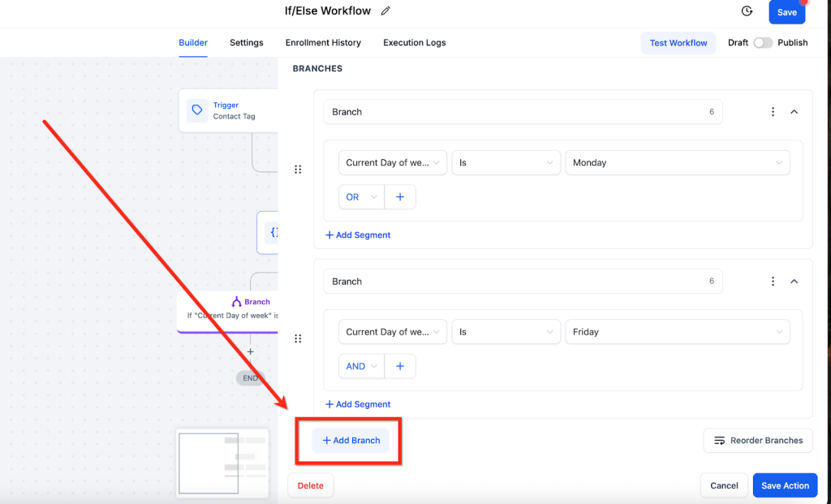Toggle the Draft/Publish switch
The width and height of the screenshot is (831, 504).
tap(762, 43)
